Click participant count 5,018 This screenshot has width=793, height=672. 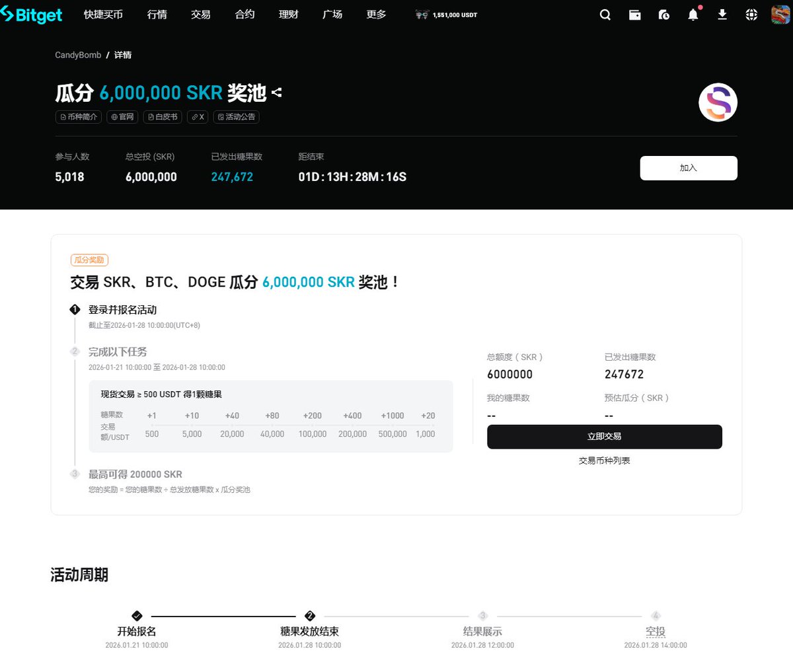pos(69,177)
